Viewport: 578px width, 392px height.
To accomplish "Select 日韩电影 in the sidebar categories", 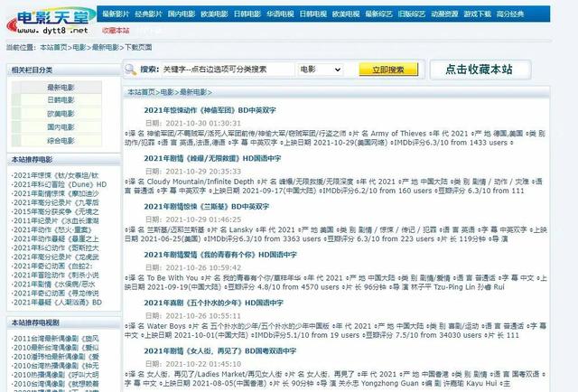I will (61, 100).
